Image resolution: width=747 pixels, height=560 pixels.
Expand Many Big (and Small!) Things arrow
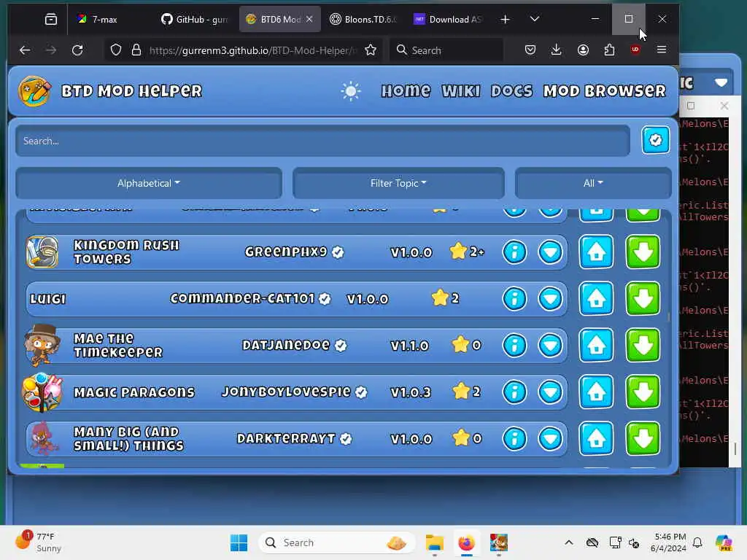[x=550, y=438]
